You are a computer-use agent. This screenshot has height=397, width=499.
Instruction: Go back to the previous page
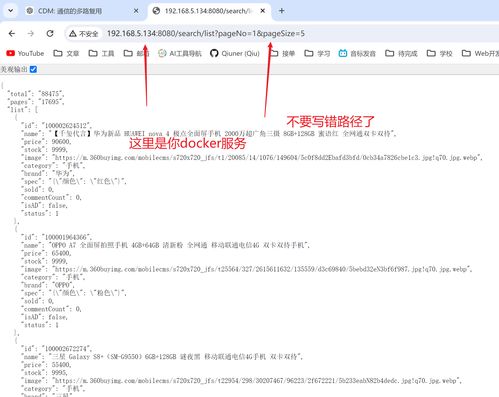coord(12,33)
